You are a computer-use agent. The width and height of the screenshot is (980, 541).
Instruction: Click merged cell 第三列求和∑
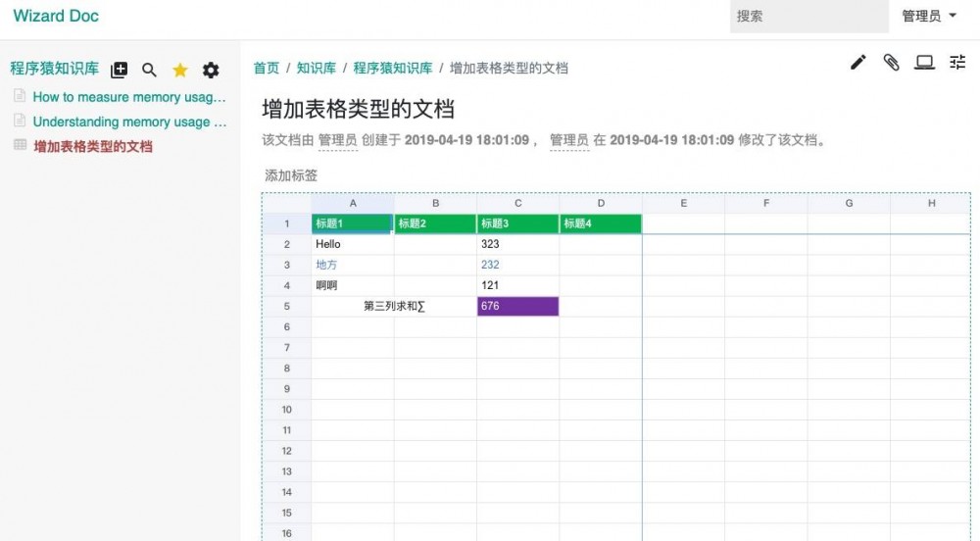(394, 306)
